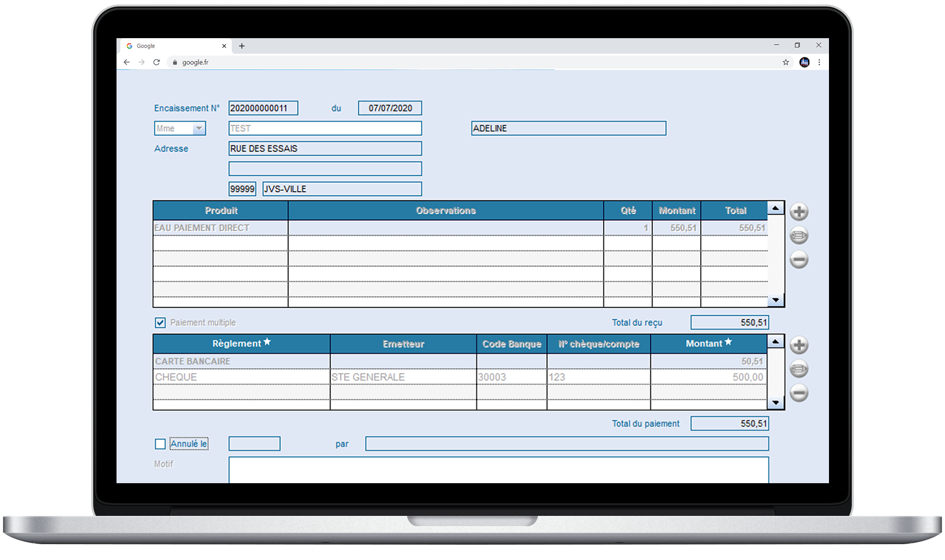945x560 pixels.
Task: Click the site security padlock icon
Action: 175,62
